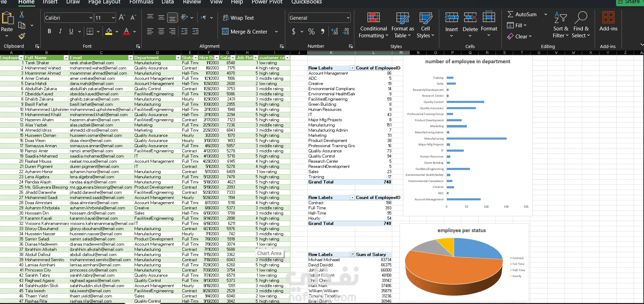Switch to the Insert ribbon tab

tap(50, 2)
